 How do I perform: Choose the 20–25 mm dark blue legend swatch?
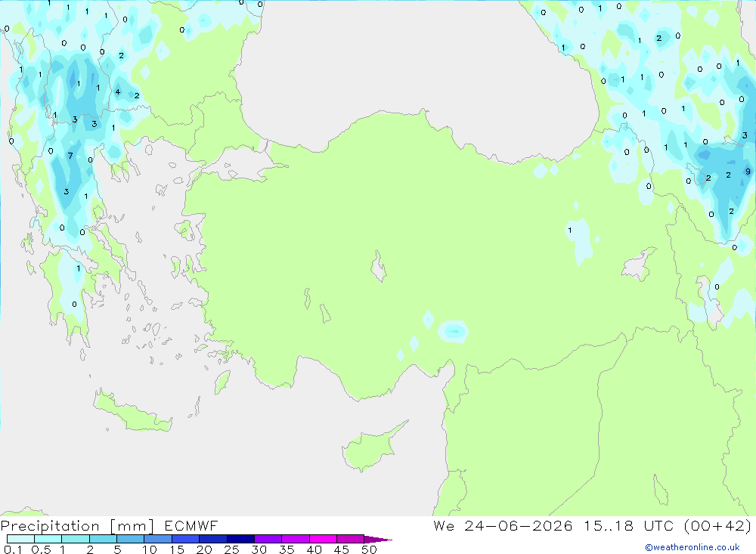(212, 539)
